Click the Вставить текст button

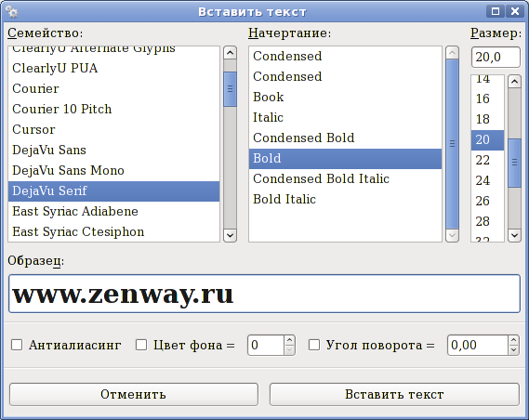click(394, 394)
